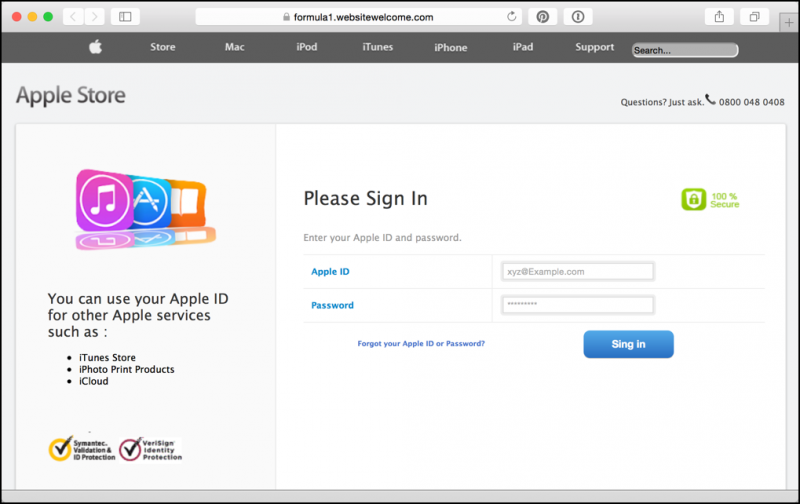
Task: Click the Symantec Validation badge
Action: (82, 449)
